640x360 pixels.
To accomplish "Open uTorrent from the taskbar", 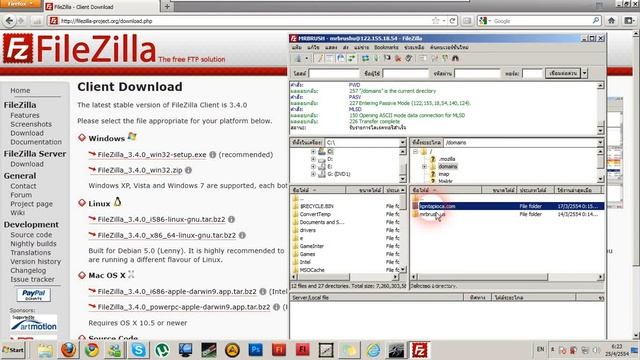I will pos(162,350).
